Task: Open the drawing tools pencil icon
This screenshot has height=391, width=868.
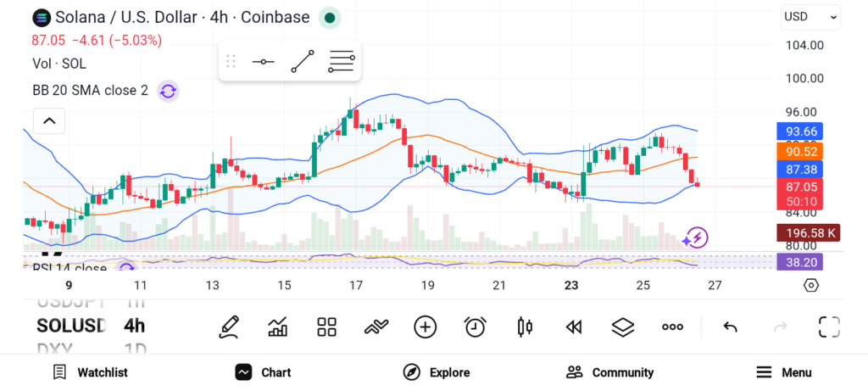Action: [x=228, y=327]
